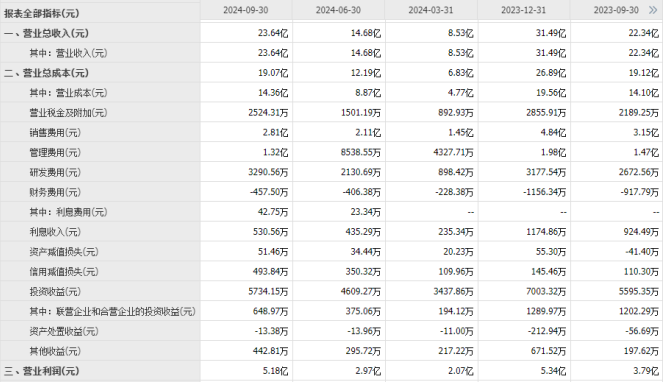Click the 8538.55万 management expense value
664x385 pixels.
point(361,153)
